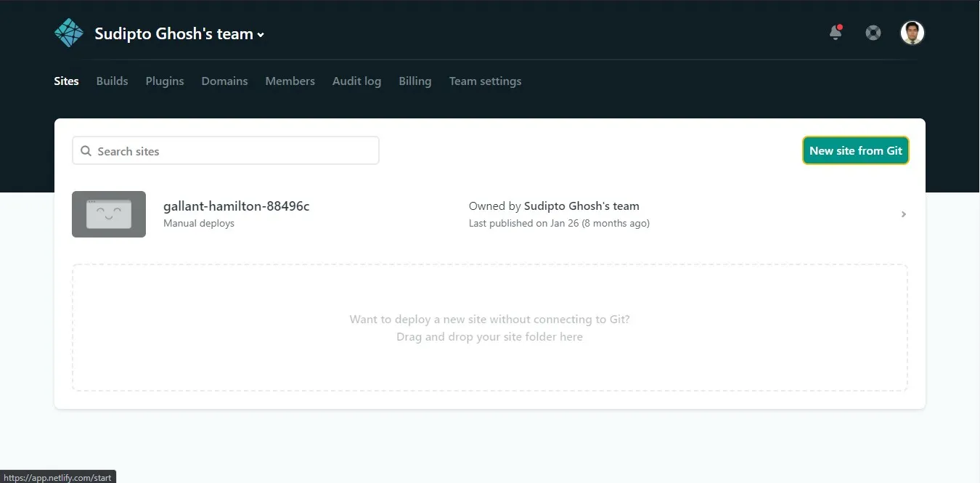The height and width of the screenshot is (483, 980).
Task: Open the Billing section
Action: (x=415, y=81)
